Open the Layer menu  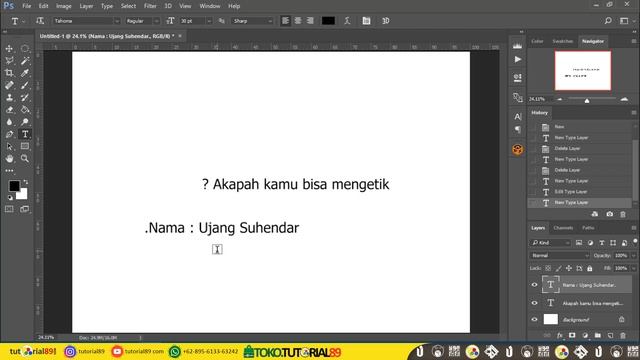[86, 6]
